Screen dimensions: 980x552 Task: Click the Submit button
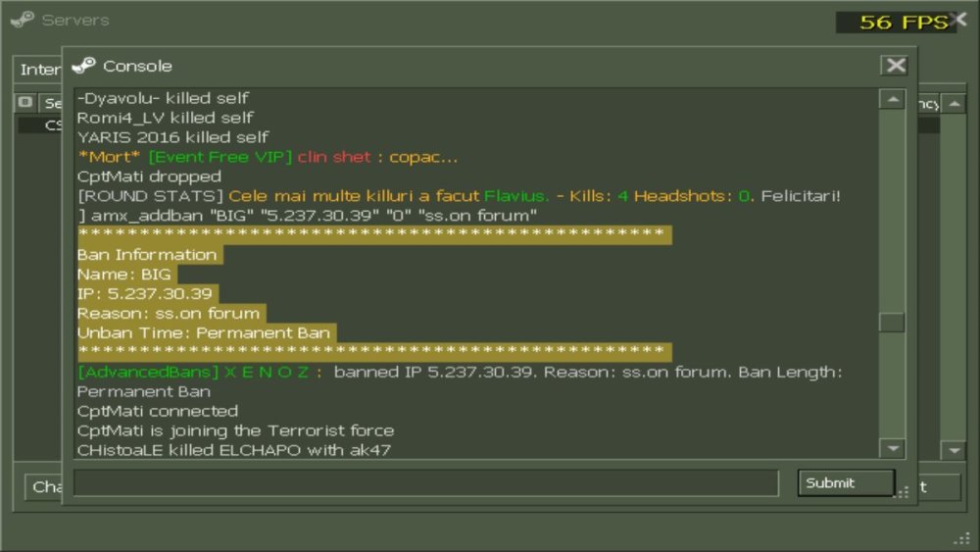click(846, 483)
